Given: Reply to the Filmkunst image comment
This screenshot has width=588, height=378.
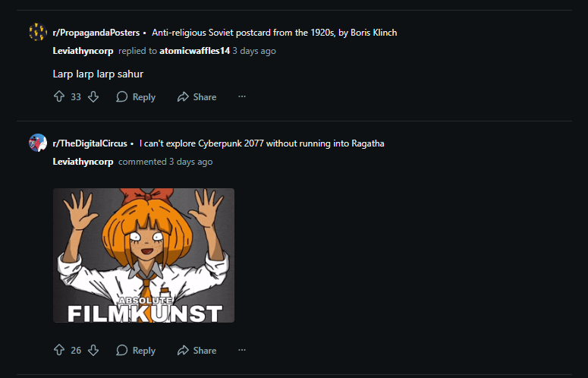Looking at the screenshot, I should pos(136,351).
